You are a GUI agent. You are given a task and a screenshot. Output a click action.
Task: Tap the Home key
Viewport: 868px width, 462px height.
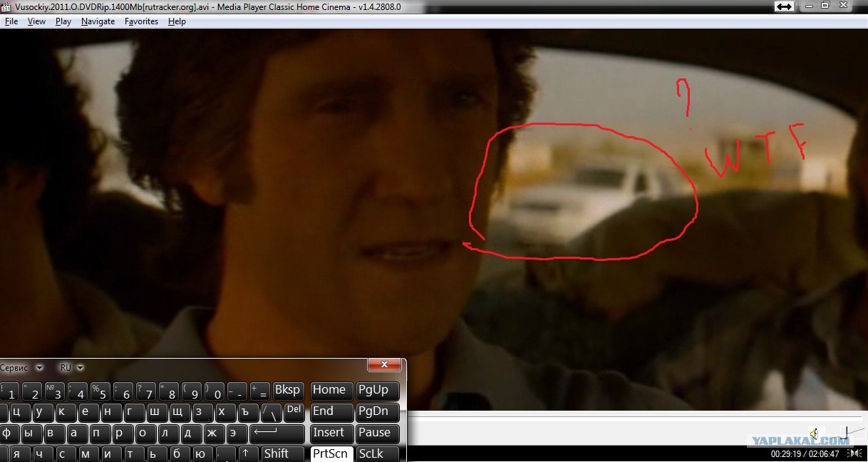(x=332, y=391)
